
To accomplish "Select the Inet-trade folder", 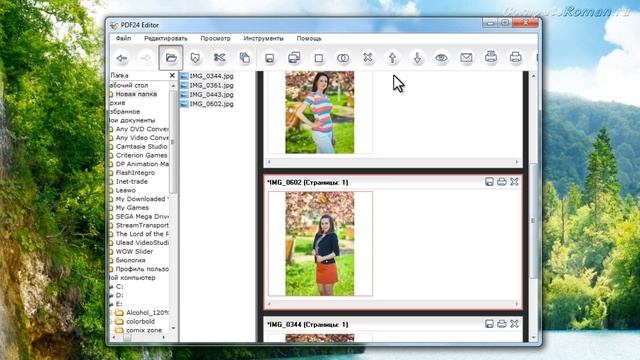I will (x=131, y=182).
